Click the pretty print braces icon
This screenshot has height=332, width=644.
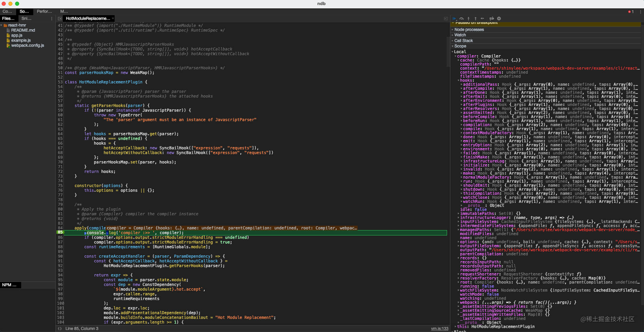pos(59,329)
